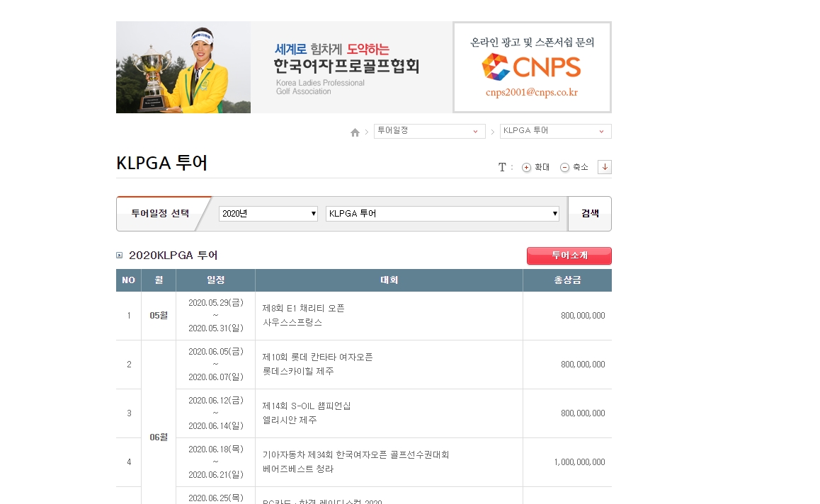Select the 엘리시안 제주 venue text
This screenshot has height=504, width=820.
tap(289, 420)
